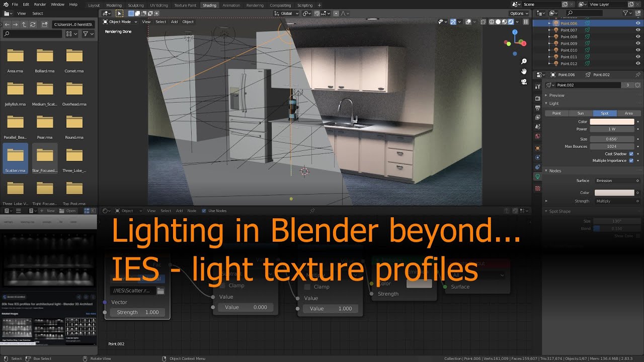Switch to material preview shading

[x=504, y=22]
